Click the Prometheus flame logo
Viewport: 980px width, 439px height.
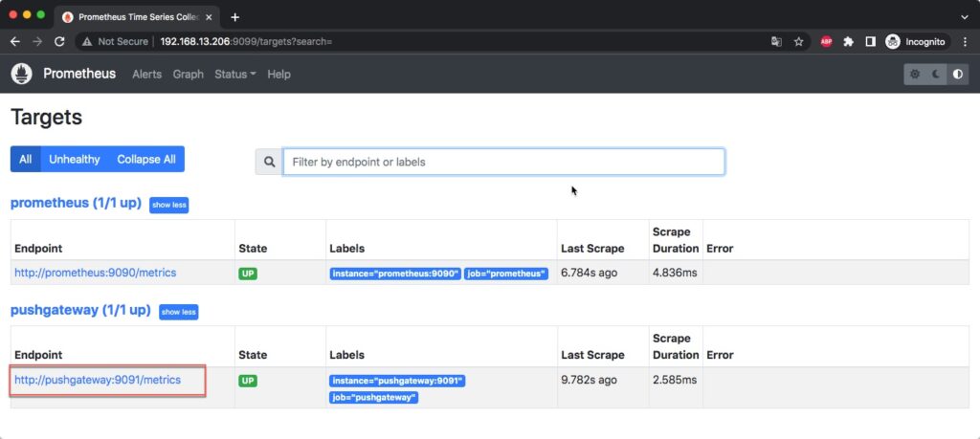coord(21,74)
